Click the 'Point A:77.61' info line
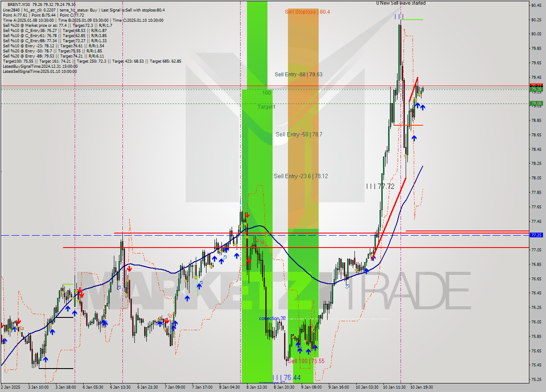The height and width of the screenshot is (392, 546). (x=44, y=15)
